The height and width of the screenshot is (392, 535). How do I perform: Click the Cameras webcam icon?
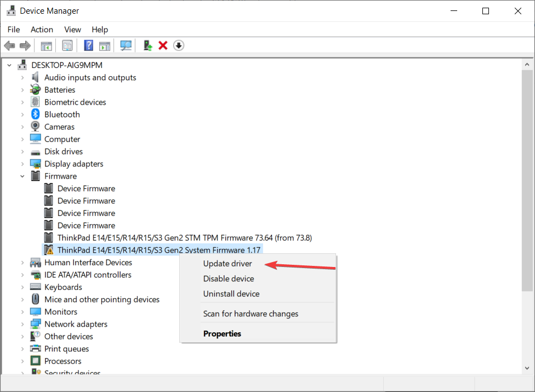pos(35,127)
